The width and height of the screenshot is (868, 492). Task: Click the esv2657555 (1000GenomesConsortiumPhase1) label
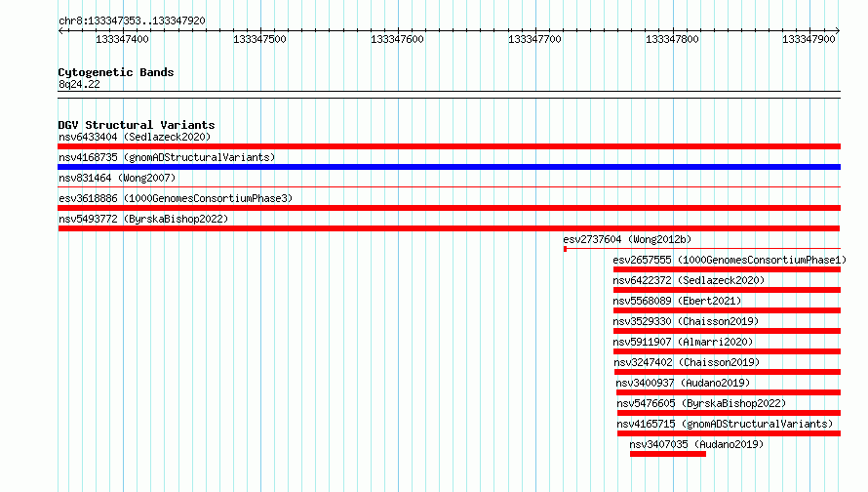[x=730, y=260]
